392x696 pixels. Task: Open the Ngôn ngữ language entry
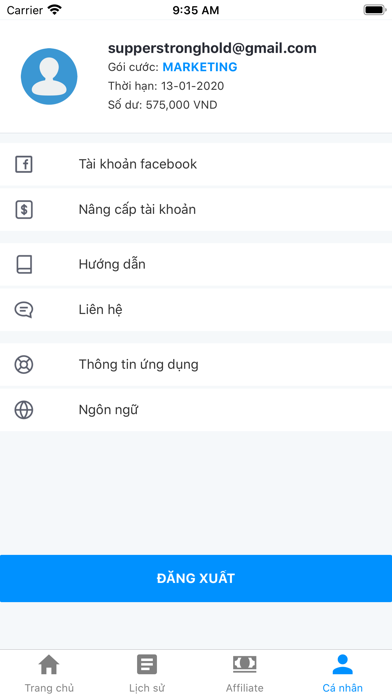click(x=196, y=410)
